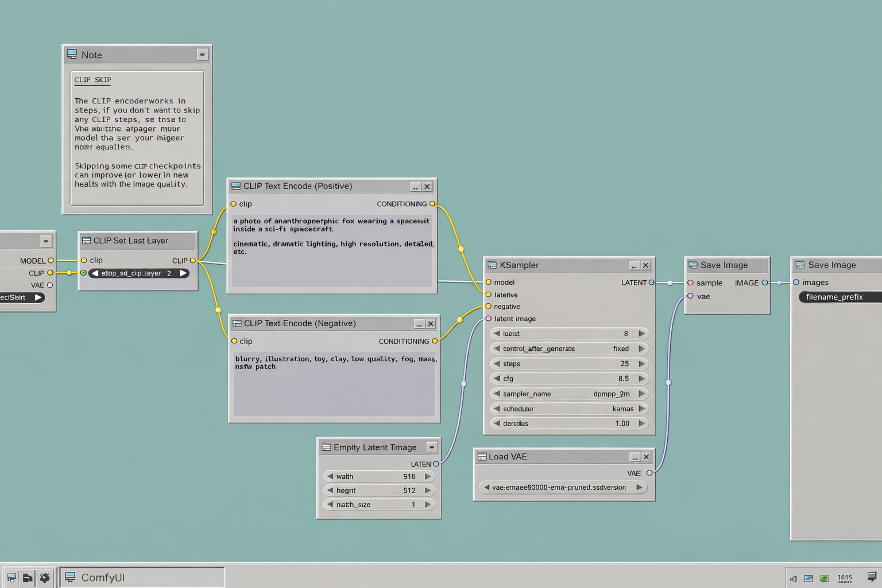Image resolution: width=882 pixels, height=588 pixels.
Task: Click the clip input socket on CLIP Text Encode (Negative)
Action: click(x=234, y=341)
